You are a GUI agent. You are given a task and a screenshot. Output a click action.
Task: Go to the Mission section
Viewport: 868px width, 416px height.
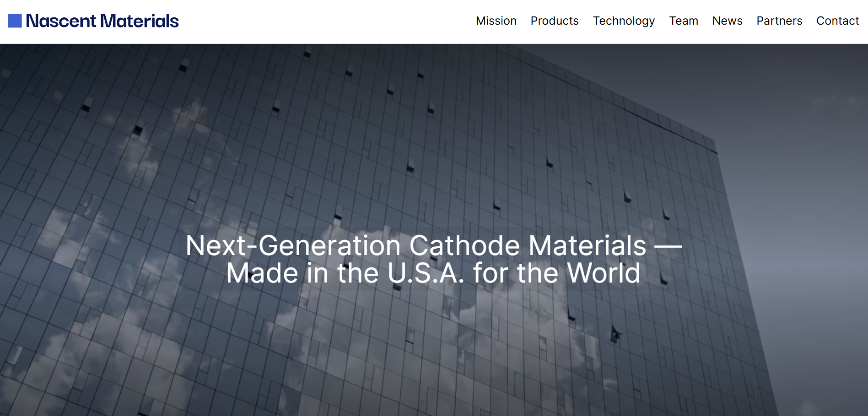pos(496,21)
